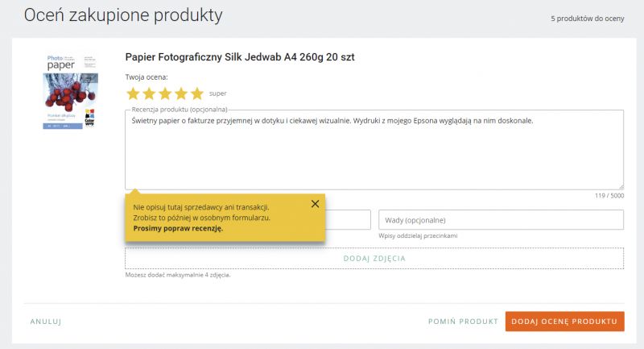Click the review textarea resize handle
Screen dimensions: 644x349
pos(621,187)
